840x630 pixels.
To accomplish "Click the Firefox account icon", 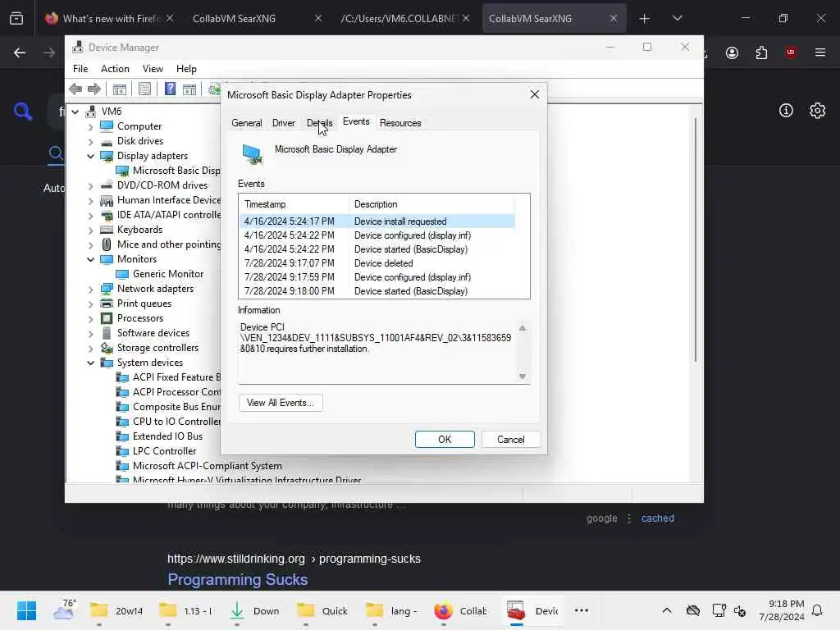I will [732, 52].
